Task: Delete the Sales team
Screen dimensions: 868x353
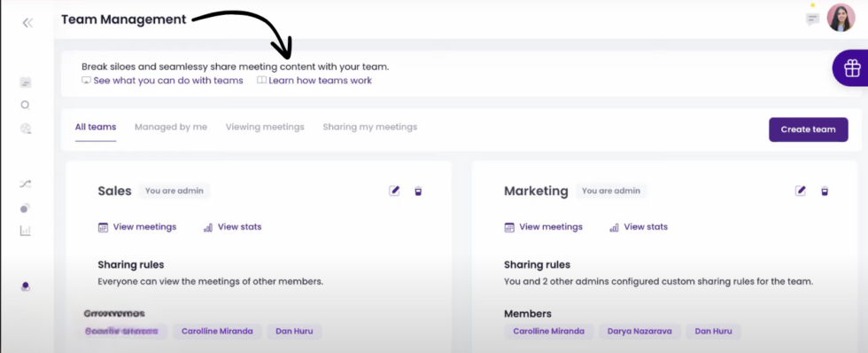Action: pyautogui.click(x=418, y=192)
